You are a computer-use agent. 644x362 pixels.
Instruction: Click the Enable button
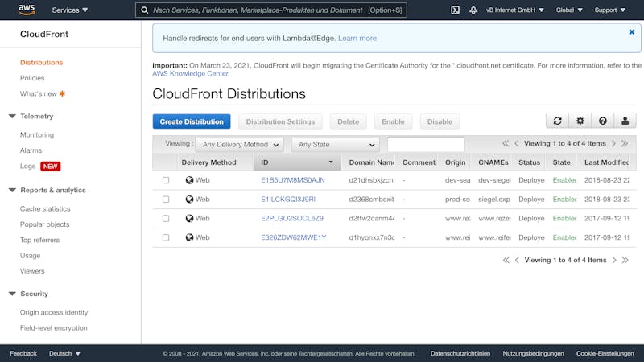tap(393, 121)
